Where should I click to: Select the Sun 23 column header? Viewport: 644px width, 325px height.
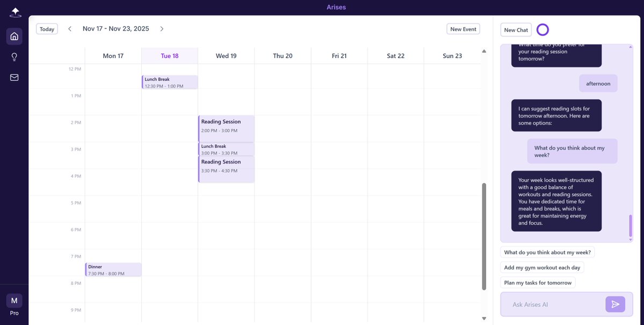(452, 56)
